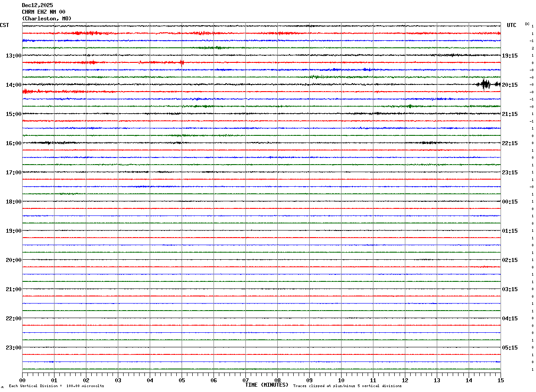Click minute tick label 06 on time axis
Image resolution: width=536 pixels, height=392 pixels.
click(x=214, y=380)
